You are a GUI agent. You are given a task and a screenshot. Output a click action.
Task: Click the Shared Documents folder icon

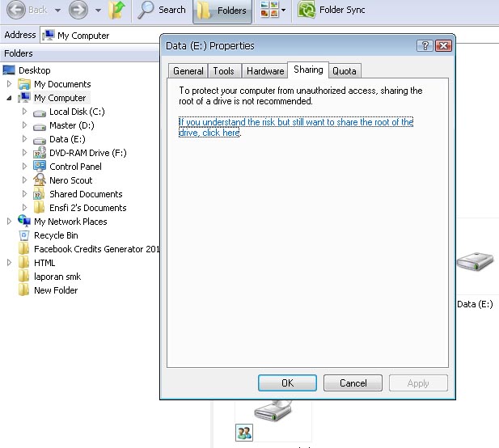[x=39, y=194]
